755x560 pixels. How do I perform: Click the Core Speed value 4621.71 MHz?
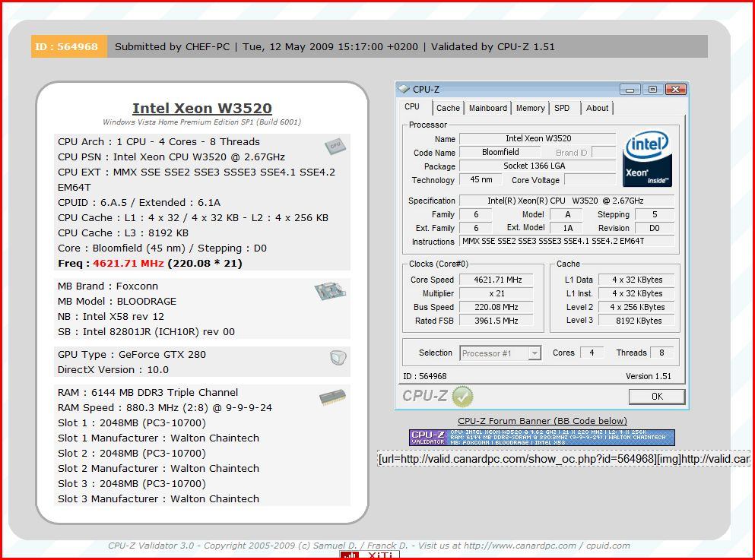pyautogui.click(x=497, y=280)
